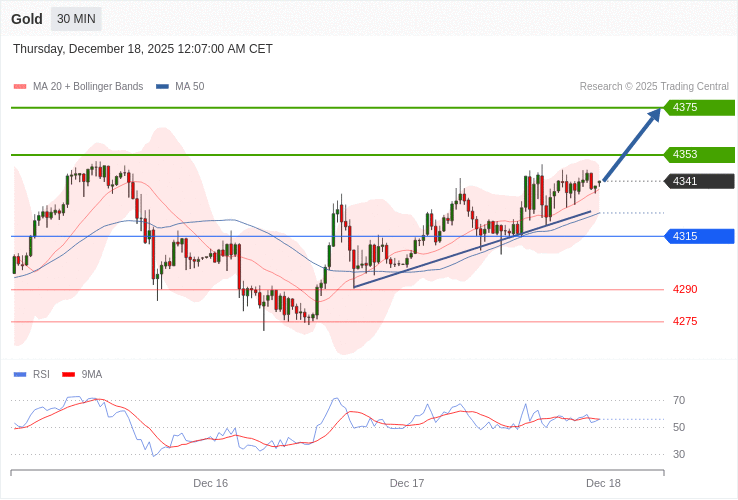This screenshot has height=500, width=738.
Task: Click the chart timestamp date text
Action: tap(143, 49)
